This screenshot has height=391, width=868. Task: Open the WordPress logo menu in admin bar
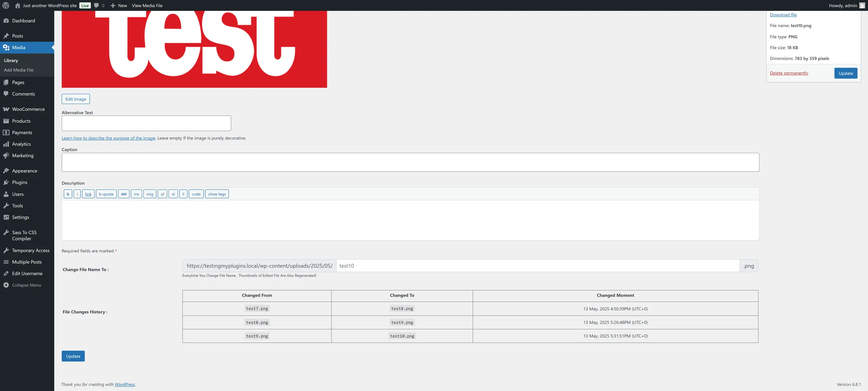tap(6, 6)
